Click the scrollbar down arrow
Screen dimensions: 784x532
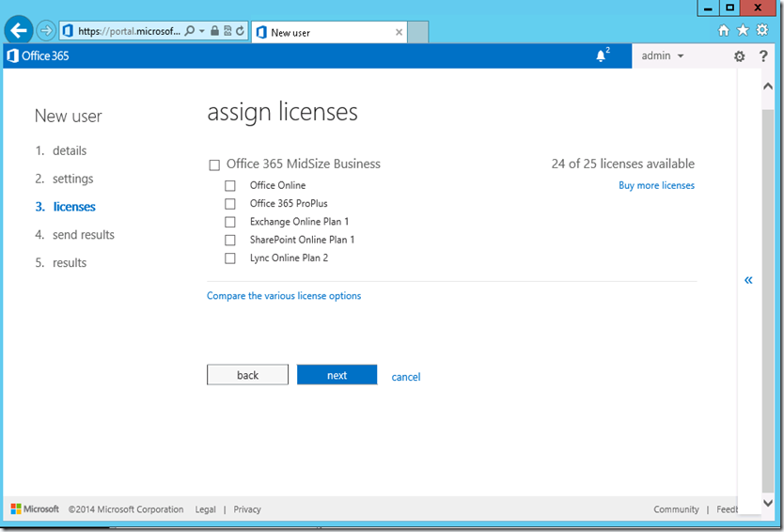point(768,503)
